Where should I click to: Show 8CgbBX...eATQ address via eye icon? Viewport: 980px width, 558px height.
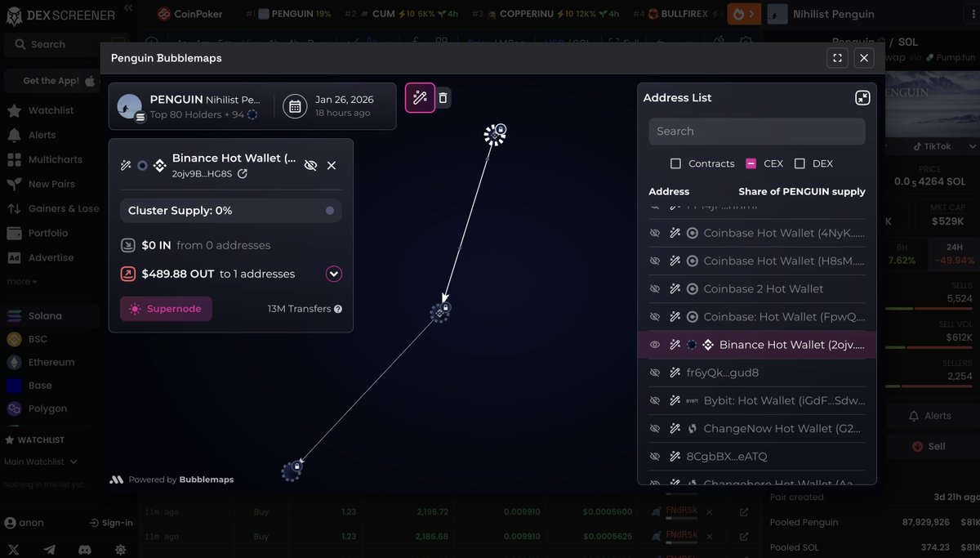click(x=655, y=456)
